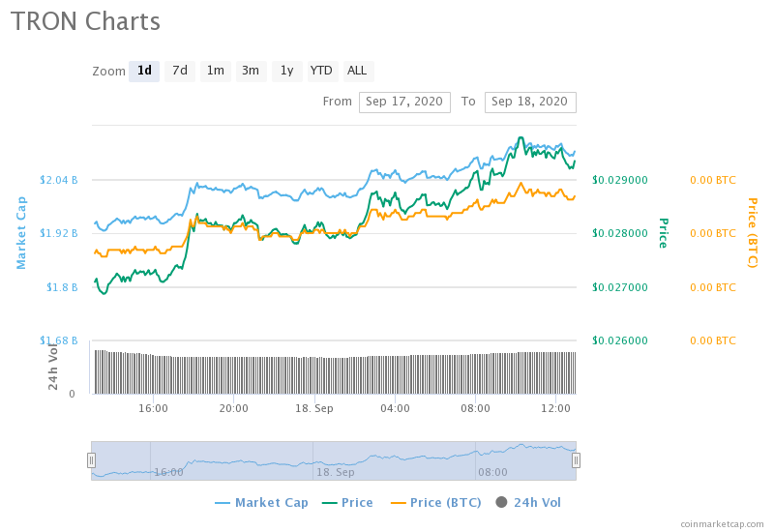Image resolution: width=774 pixels, height=532 pixels.
Task: Click the $0.028000 price axis label
Action: tap(620, 233)
